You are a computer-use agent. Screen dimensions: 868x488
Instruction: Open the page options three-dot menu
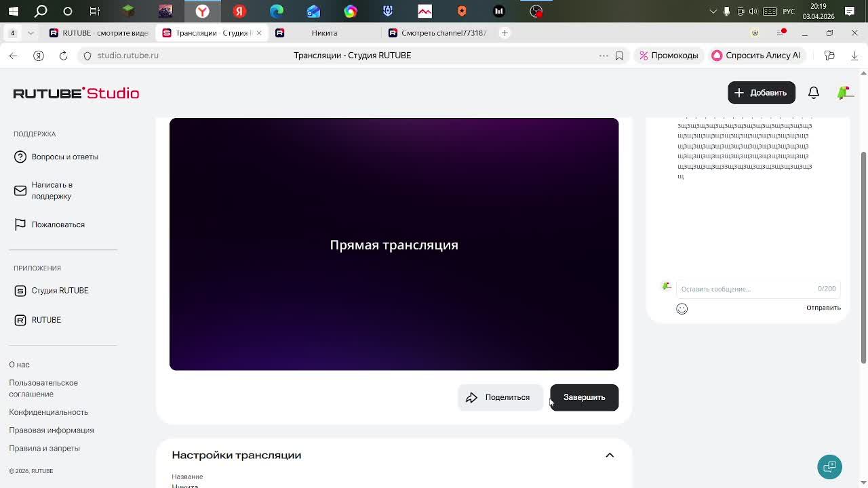604,56
